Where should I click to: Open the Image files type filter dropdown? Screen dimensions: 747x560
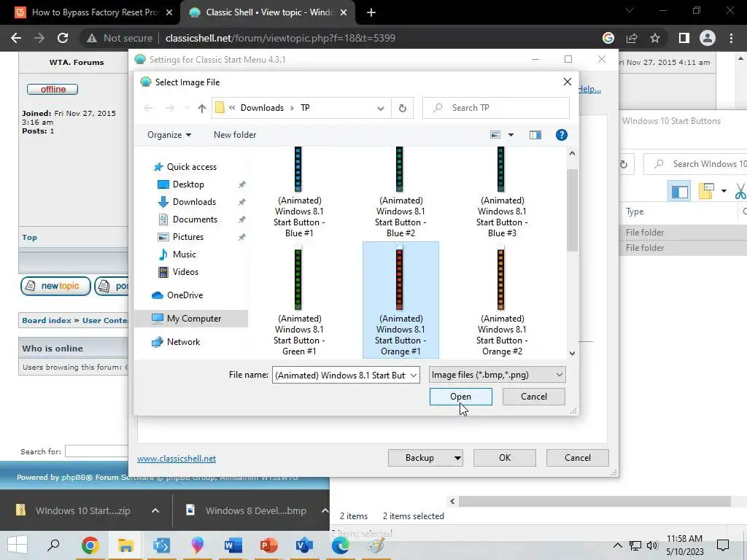tap(497, 376)
